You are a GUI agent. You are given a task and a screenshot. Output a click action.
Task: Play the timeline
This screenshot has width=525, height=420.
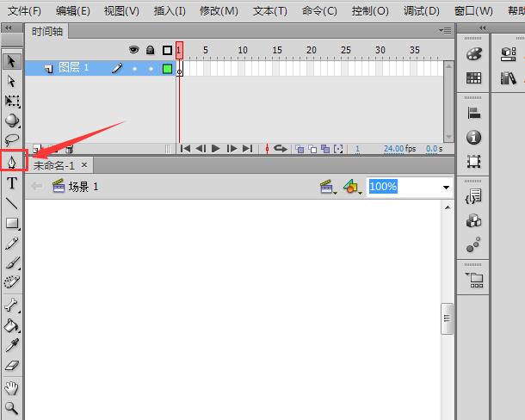pyautogui.click(x=216, y=148)
